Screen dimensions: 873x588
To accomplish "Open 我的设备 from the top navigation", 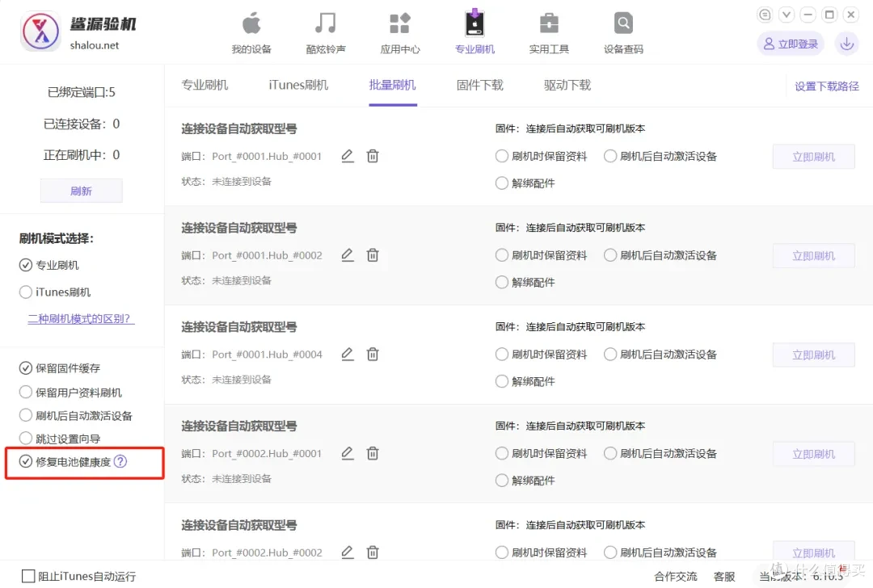I will tap(251, 33).
